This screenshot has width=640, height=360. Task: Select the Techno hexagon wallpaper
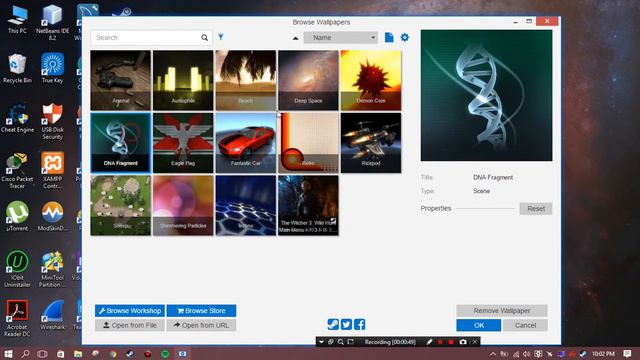point(246,205)
